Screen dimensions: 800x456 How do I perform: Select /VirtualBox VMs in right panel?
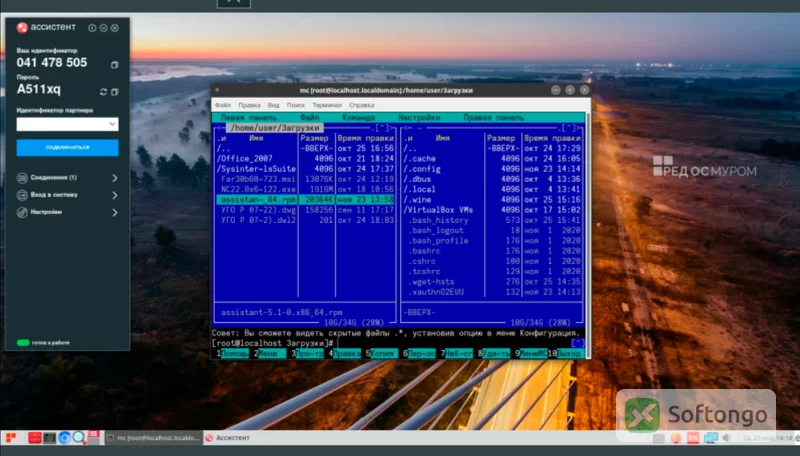[x=492, y=210]
